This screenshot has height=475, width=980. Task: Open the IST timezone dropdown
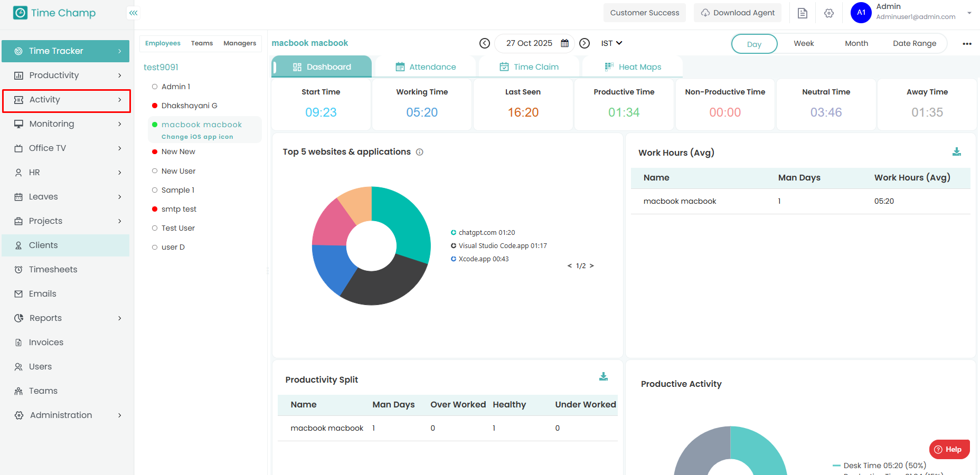[611, 43]
